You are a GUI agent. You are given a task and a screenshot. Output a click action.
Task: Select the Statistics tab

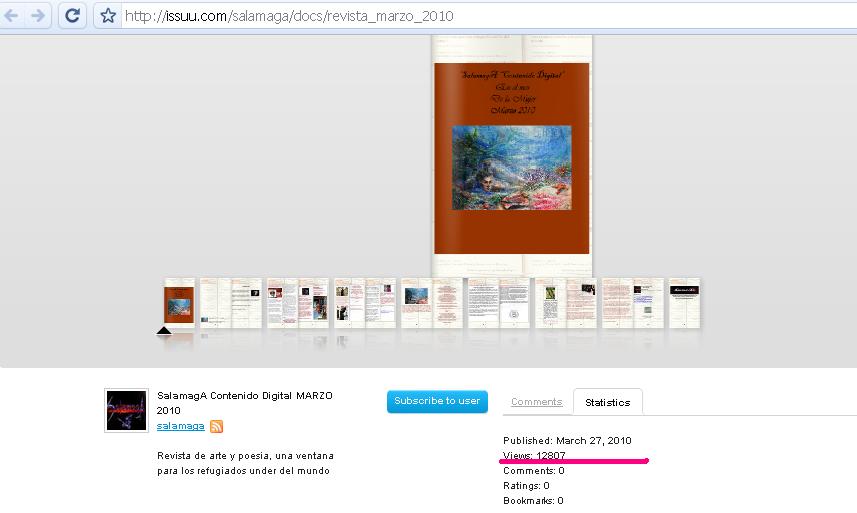pos(607,402)
